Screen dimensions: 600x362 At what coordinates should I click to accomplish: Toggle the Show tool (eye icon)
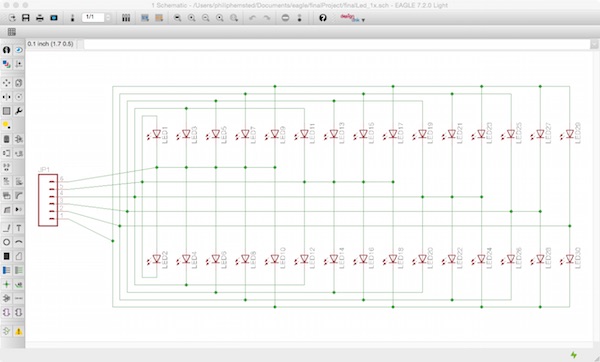coord(19,50)
